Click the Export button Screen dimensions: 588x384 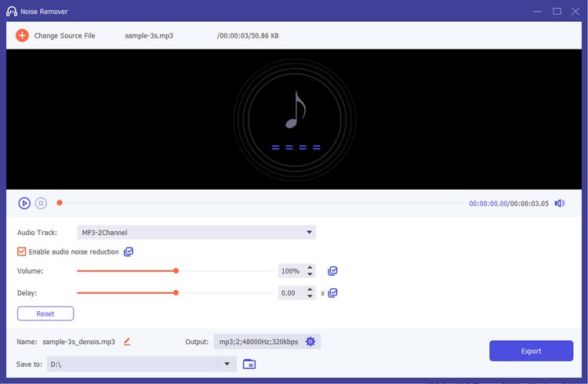point(531,351)
